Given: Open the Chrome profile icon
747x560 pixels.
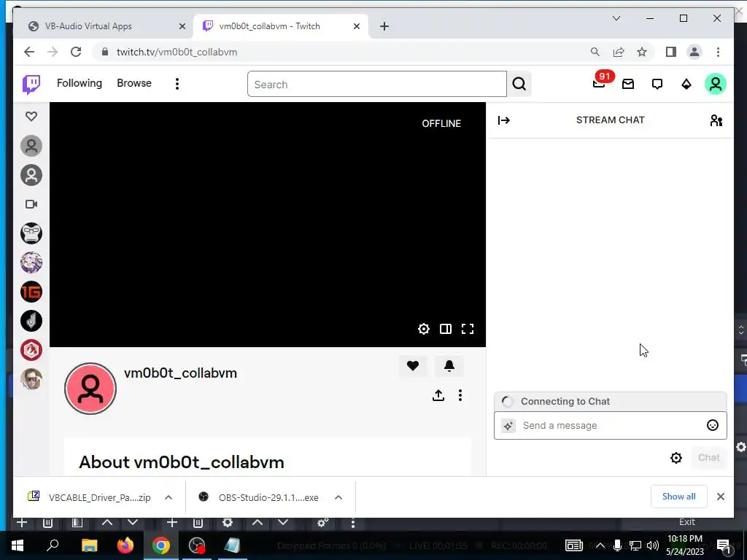Looking at the screenshot, I should click(694, 52).
